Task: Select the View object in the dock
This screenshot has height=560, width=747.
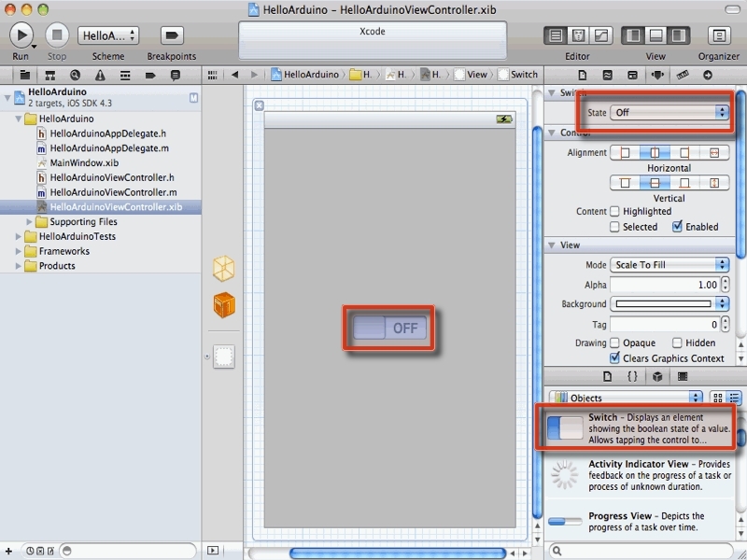Action: click(224, 357)
